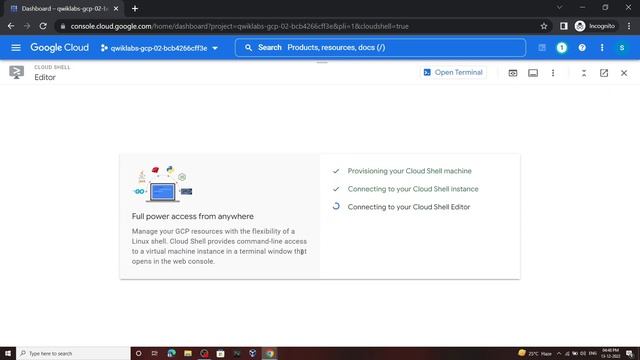Open File Explorer from the taskbar
The height and width of the screenshot is (360, 640).
[x=188, y=353]
